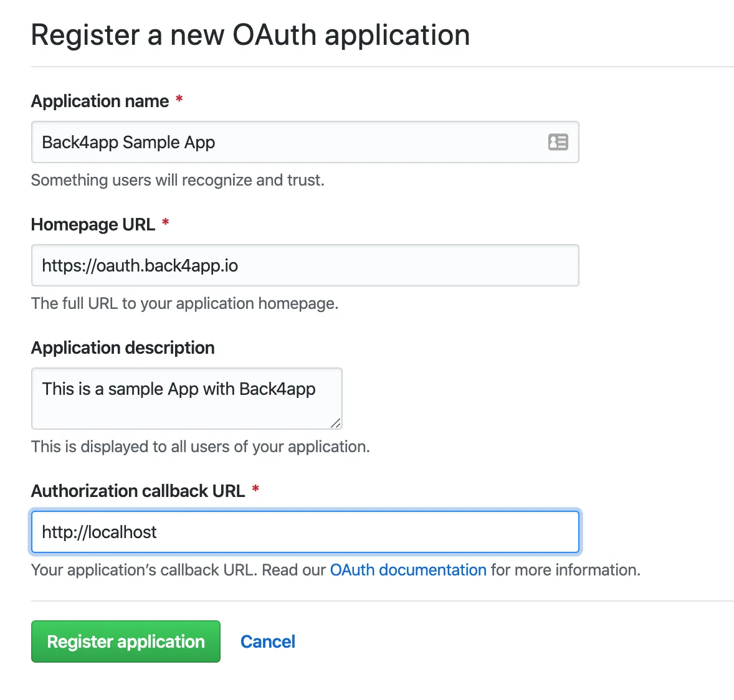The image size is (734, 700).
Task: Focus the Homepage URL input field
Action: pyautogui.click(x=305, y=265)
